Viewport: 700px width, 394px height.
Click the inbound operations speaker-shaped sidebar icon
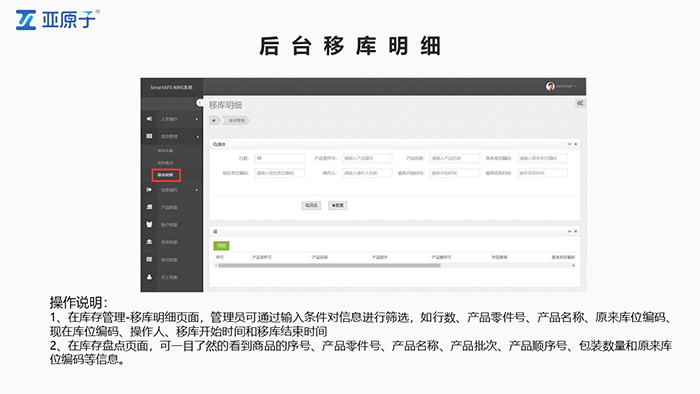(149, 119)
